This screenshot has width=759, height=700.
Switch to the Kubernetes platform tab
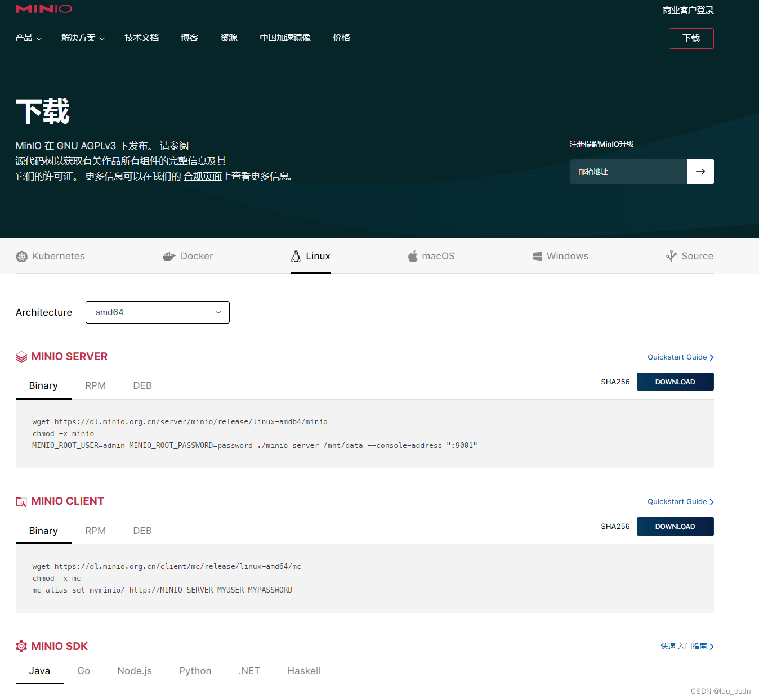pos(51,256)
